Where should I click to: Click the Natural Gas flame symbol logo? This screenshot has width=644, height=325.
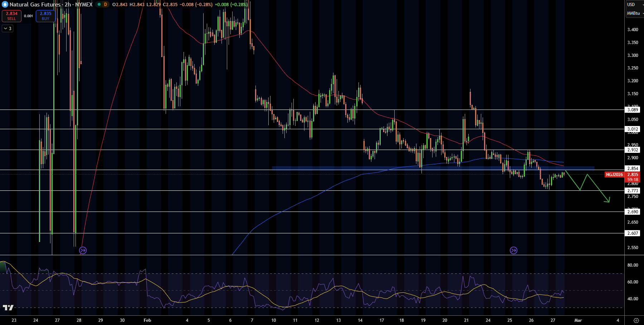(x=5, y=4)
